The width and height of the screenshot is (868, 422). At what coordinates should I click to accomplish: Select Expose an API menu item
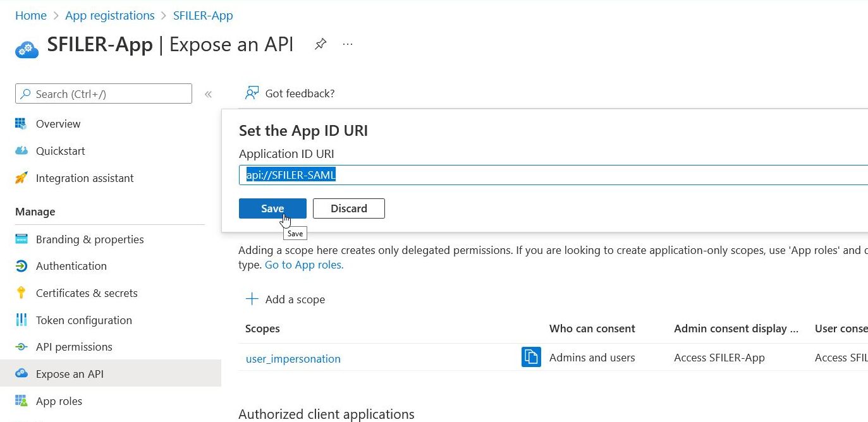[x=110, y=374]
